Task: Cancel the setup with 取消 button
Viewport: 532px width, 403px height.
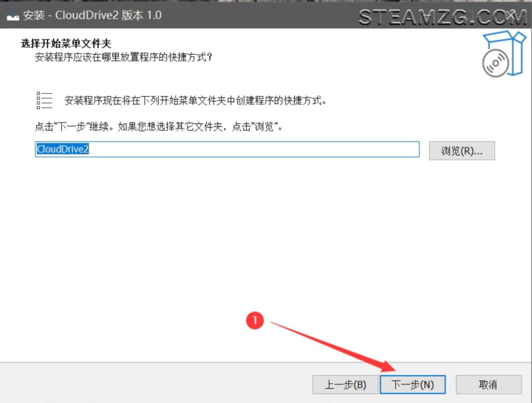Action: (x=488, y=385)
